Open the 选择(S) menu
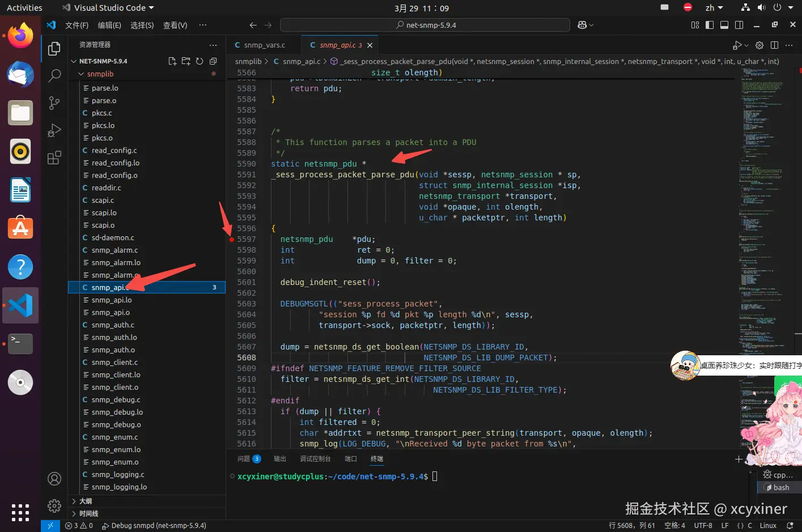Image resolution: width=802 pixels, height=532 pixels. (142, 25)
